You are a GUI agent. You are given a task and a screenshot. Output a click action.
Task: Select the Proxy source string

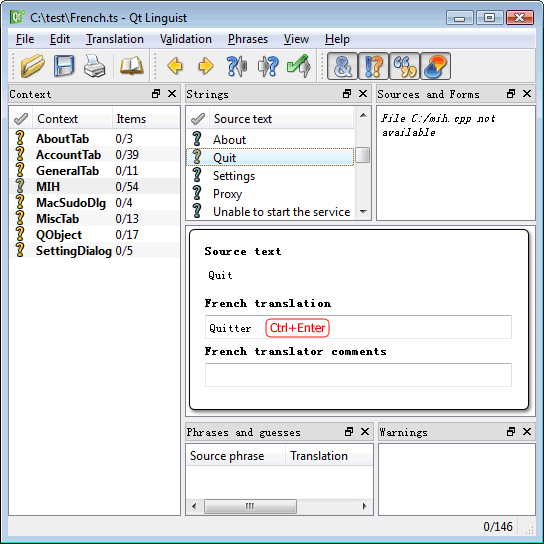(270, 193)
